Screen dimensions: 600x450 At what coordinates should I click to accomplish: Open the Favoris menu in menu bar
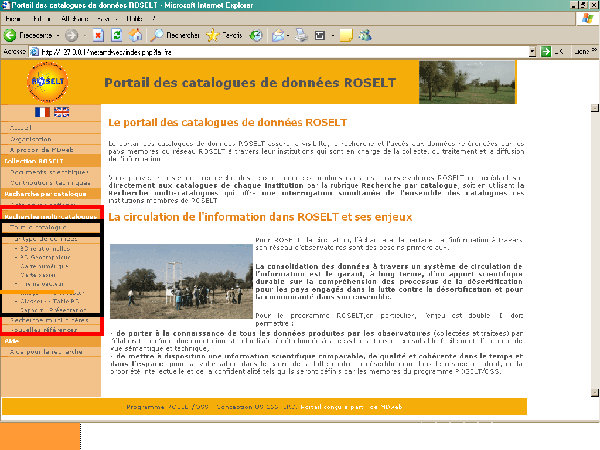point(106,19)
